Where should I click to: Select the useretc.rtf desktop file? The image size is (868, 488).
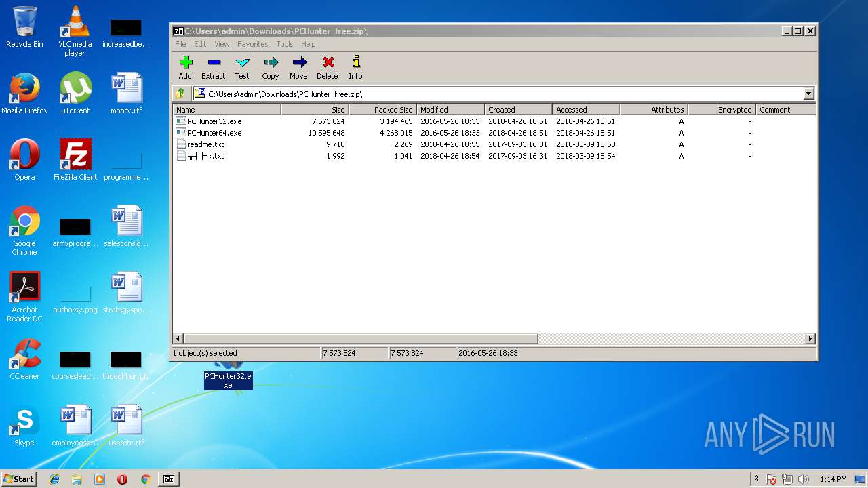tap(126, 426)
